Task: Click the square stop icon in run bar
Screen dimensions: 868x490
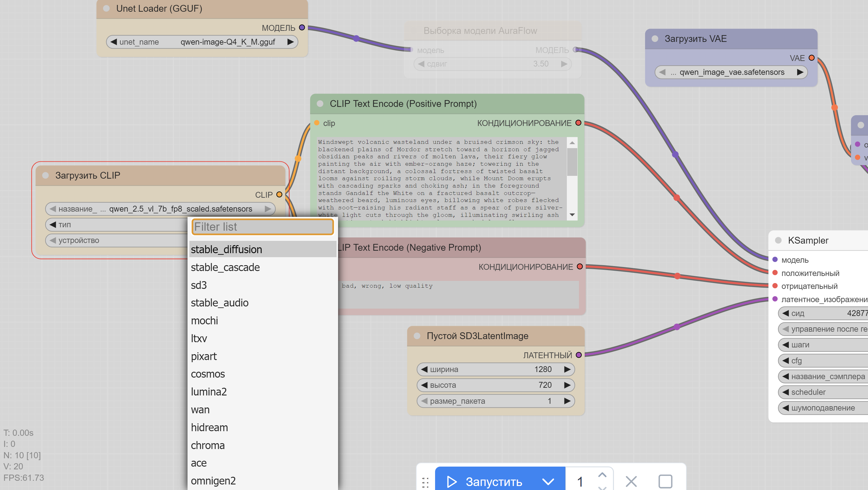Action: (665, 481)
